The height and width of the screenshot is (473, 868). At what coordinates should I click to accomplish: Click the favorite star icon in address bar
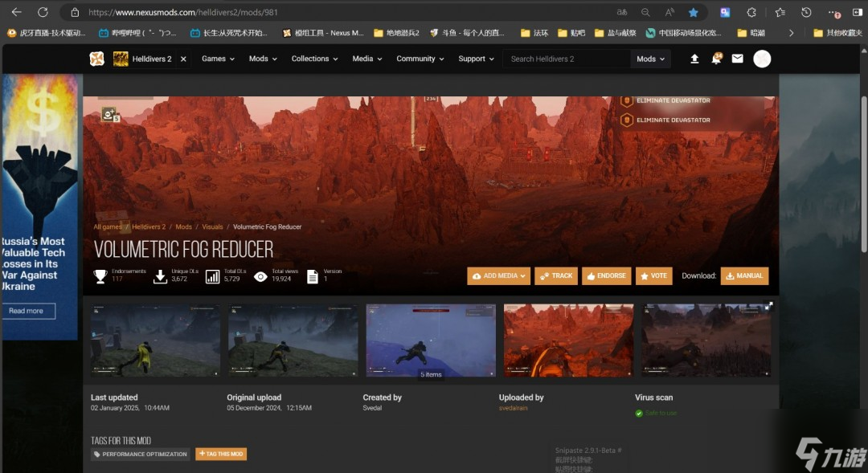tap(693, 12)
